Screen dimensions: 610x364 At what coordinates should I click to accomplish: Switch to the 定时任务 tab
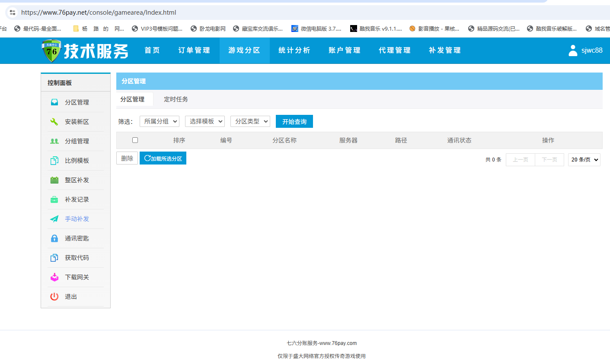(176, 99)
